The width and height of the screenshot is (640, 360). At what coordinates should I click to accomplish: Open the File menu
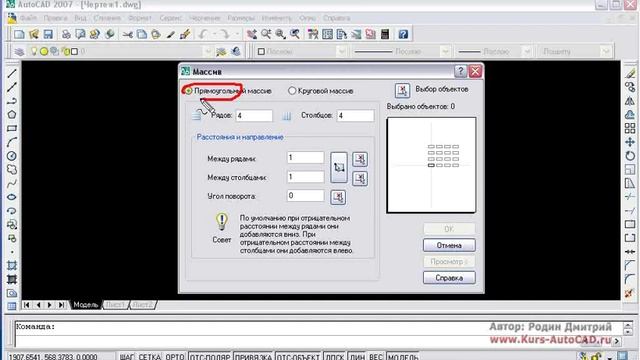point(28,18)
